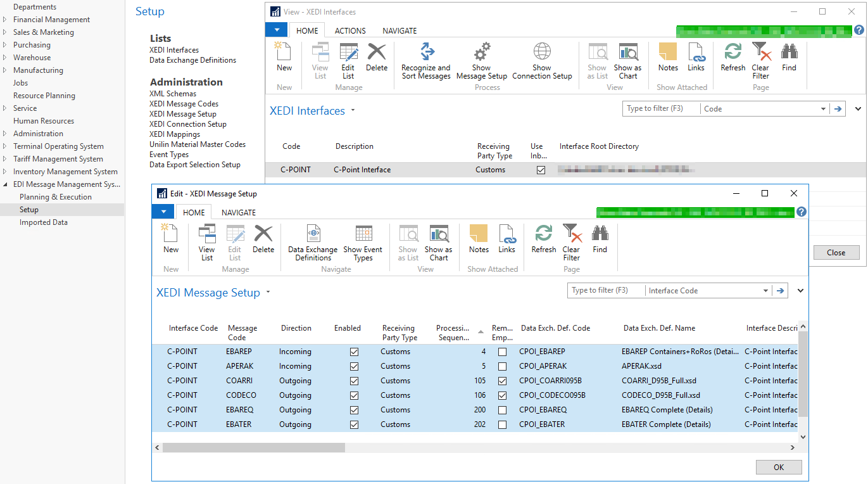Switch to ACTIONS tab in XEDI Interfaces
This screenshot has width=868, height=484.
pos(350,30)
